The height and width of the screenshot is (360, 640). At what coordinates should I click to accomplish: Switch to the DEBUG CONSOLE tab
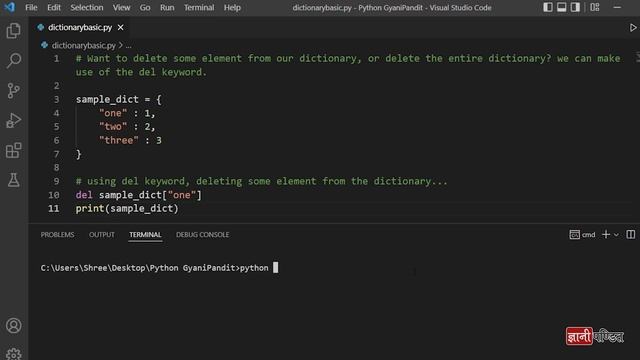(202, 235)
